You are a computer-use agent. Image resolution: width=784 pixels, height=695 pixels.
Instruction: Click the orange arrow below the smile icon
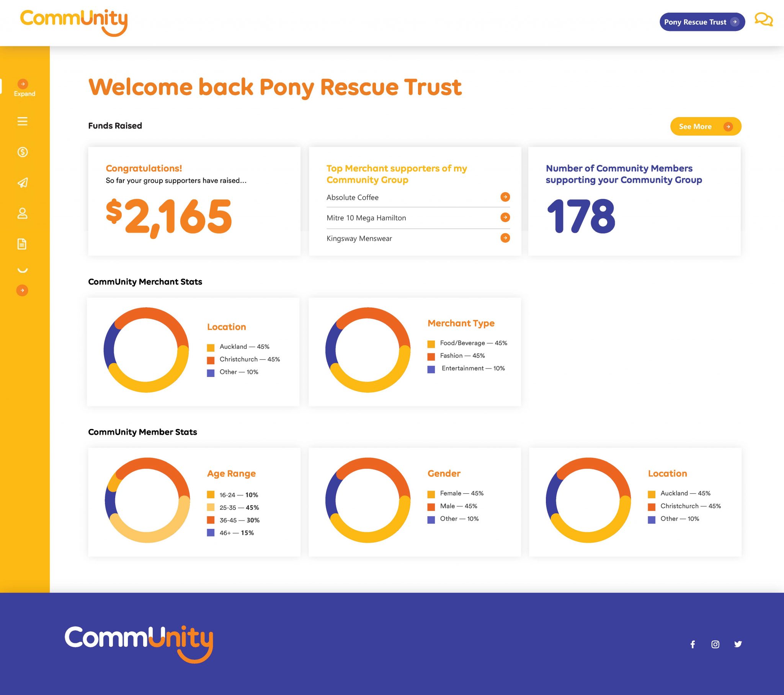(22, 290)
